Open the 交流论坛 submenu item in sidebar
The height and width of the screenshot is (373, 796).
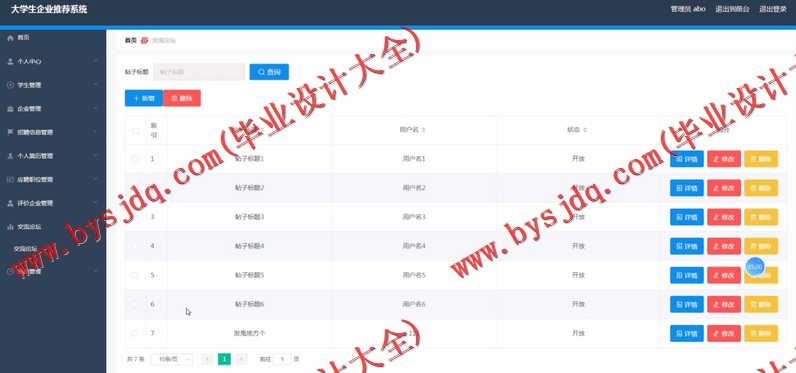25,249
